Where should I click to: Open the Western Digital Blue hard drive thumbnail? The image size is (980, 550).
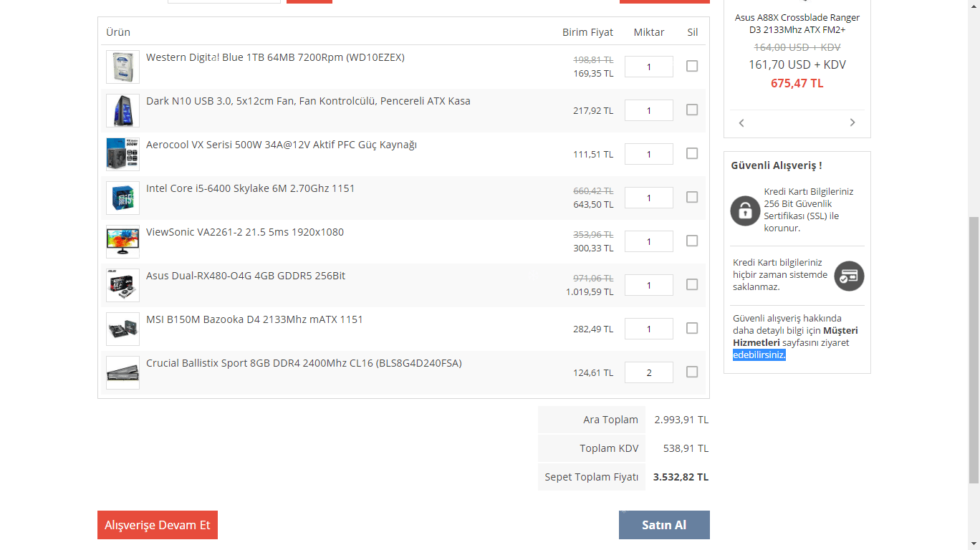(123, 67)
